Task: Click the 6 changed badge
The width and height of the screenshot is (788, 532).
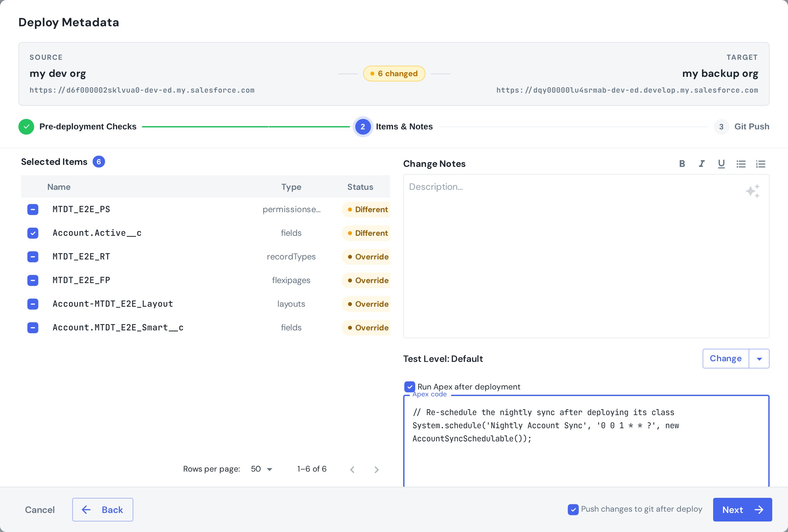Action: [394, 74]
